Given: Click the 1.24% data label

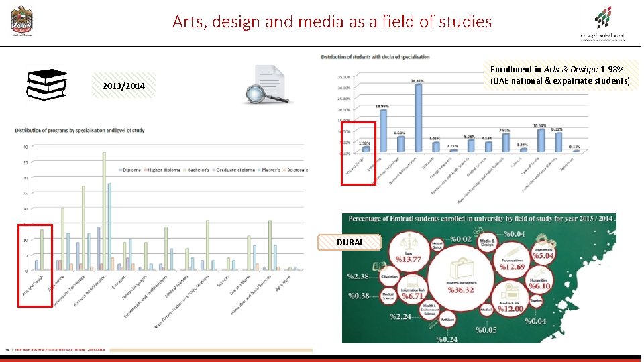Looking at the screenshot, I should 522,145.
